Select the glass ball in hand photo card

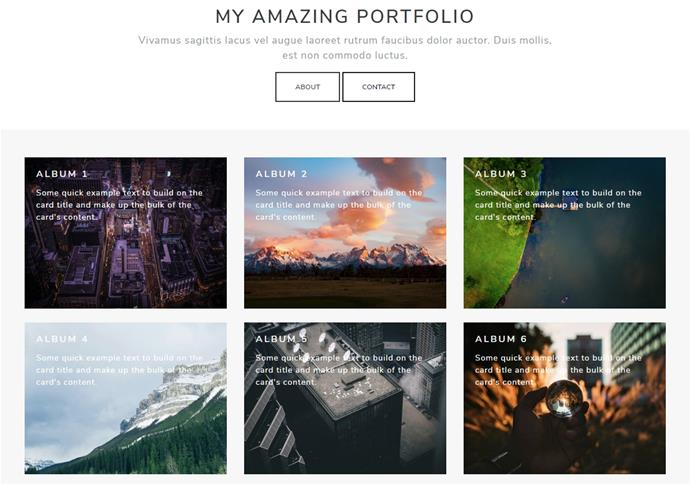point(565,398)
